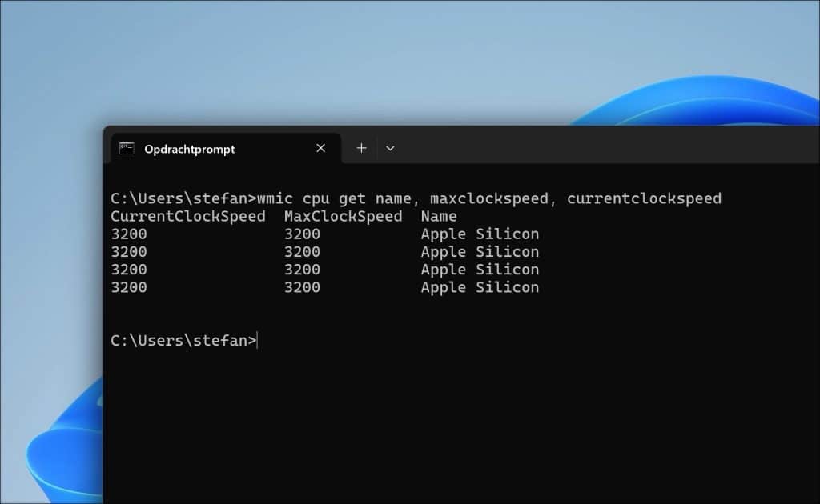The height and width of the screenshot is (504, 820).
Task: Select the Opdrachtprompt tab
Action: point(226,149)
